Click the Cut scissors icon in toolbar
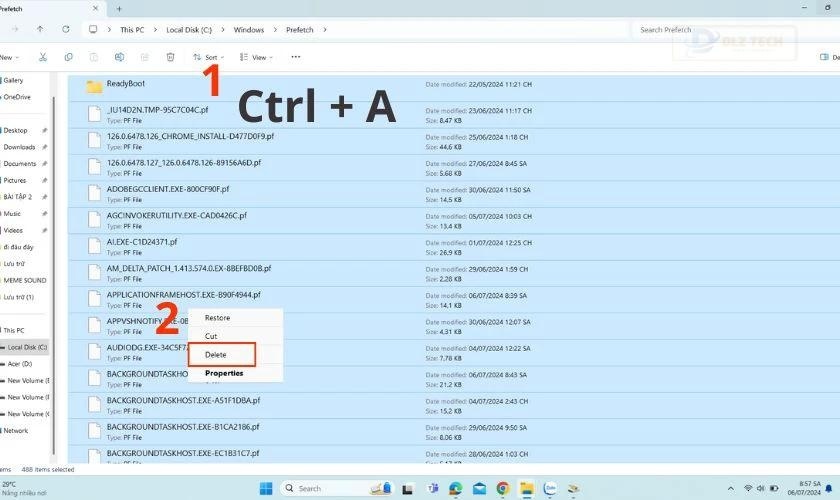Viewport: 840px width, 500px height. [43, 58]
